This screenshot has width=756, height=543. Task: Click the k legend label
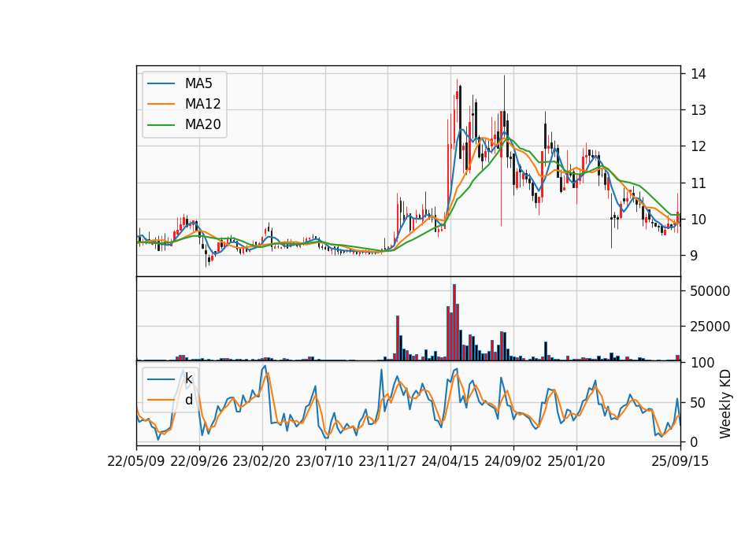(188, 379)
